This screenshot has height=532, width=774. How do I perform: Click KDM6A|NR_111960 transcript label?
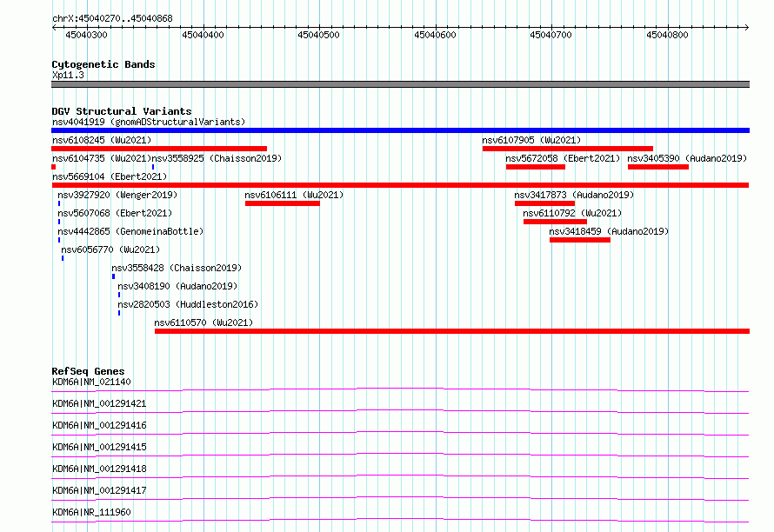click(92, 512)
